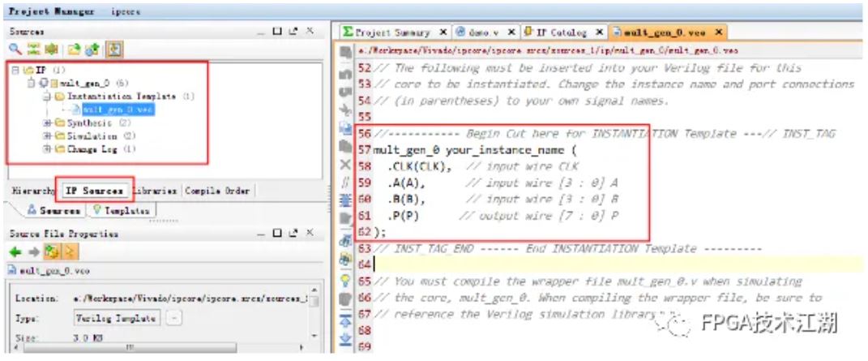This screenshot has height=361, width=868.
Task: Click Expand All icon in Sources toolbar
Action: [x=52, y=49]
